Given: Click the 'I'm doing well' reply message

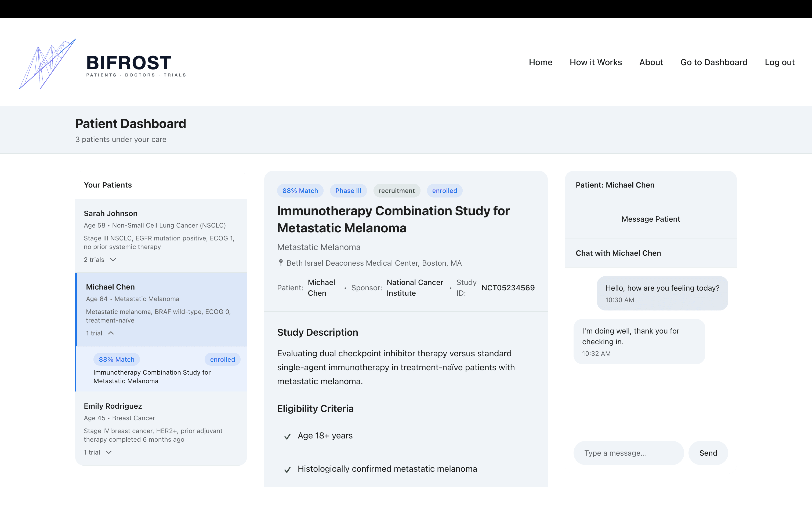Looking at the screenshot, I should click(x=639, y=342).
